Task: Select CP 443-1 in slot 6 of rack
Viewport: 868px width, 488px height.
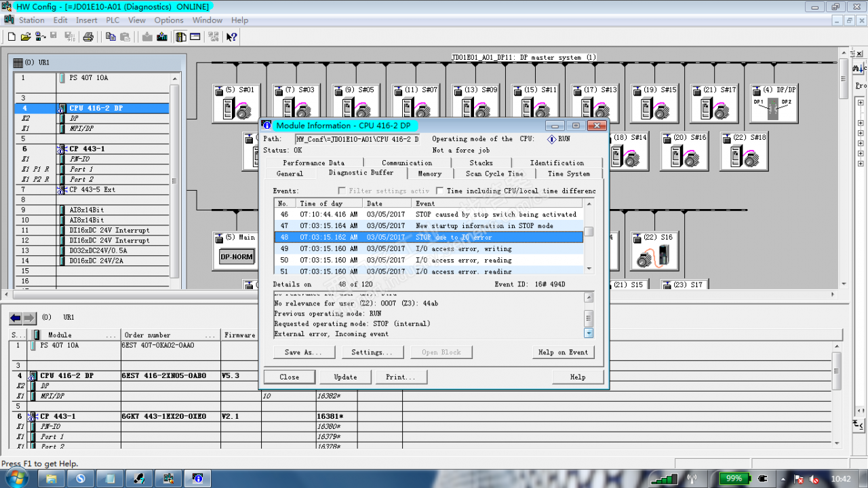Action: tap(87, 149)
